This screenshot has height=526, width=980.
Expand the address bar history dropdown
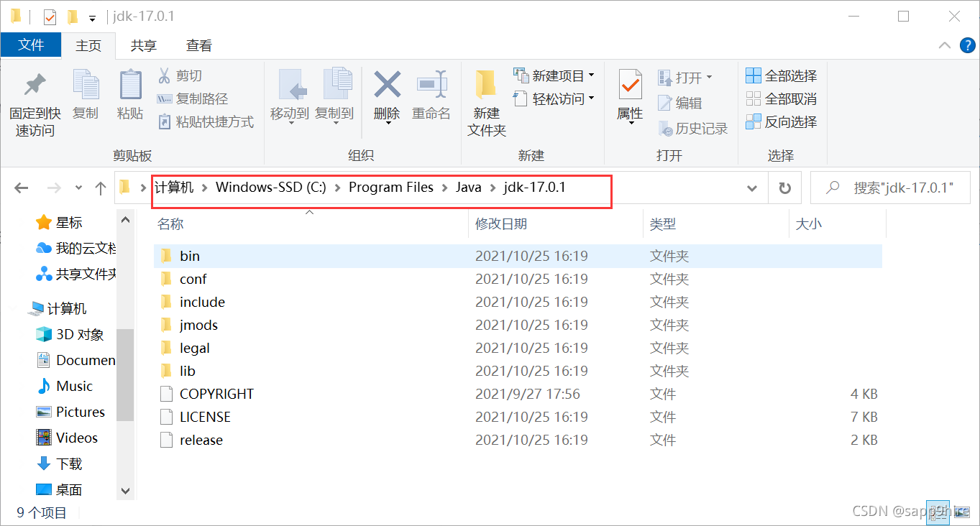[x=752, y=188]
